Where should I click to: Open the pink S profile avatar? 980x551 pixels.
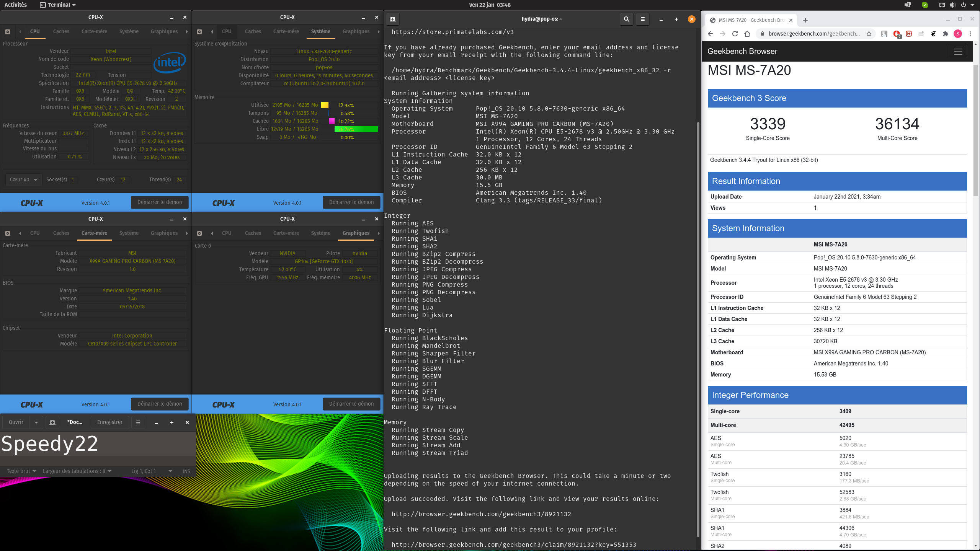(x=958, y=34)
